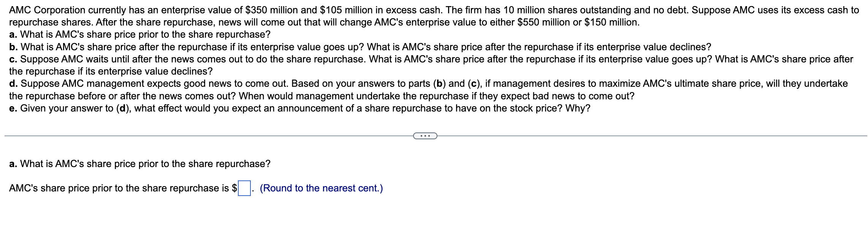Screen dimensions: 868x239
Task: Click the "Round to the nearest cent" hint
Action: tap(321, 188)
